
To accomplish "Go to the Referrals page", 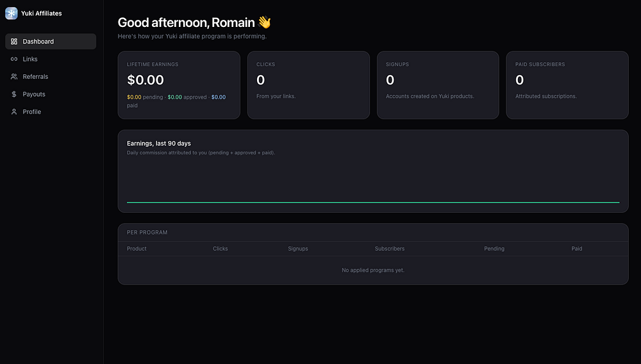I will 35,77.
